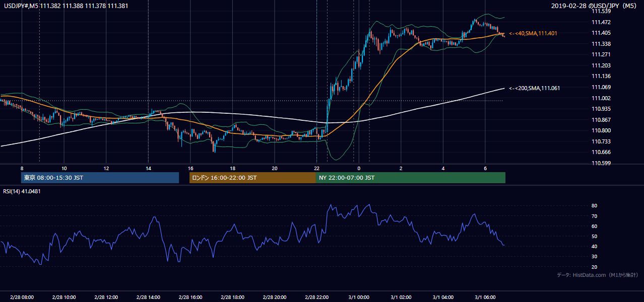The image size is (644, 302).
Task: Click RSI scale value 50
Action: pos(594,236)
